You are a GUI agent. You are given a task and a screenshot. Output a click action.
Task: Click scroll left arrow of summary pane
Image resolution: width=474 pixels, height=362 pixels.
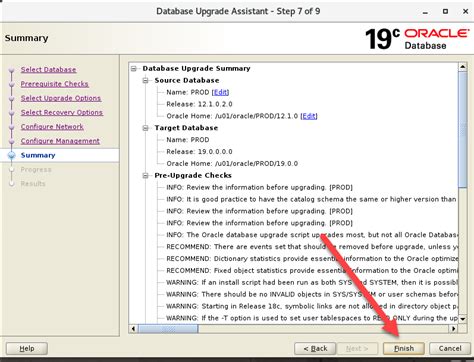tap(133, 329)
